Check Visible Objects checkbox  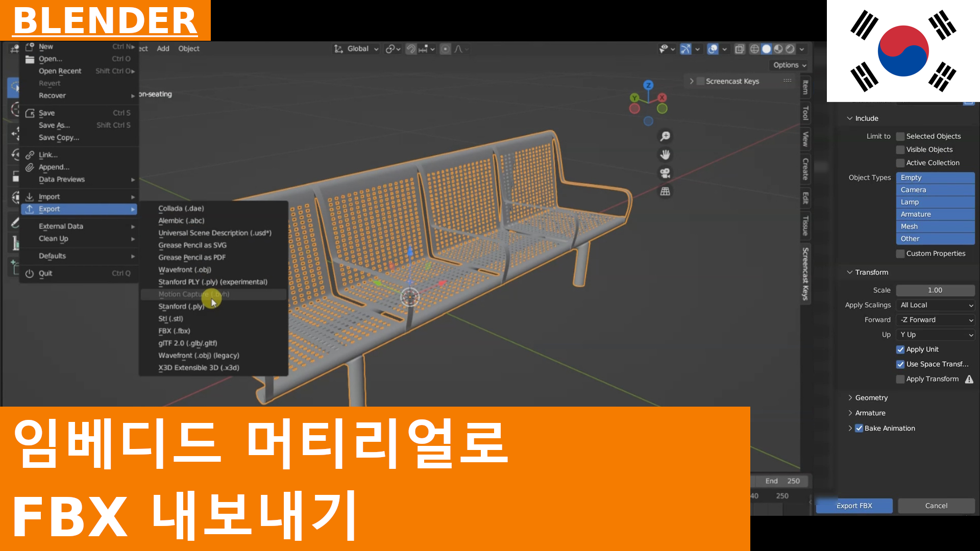[900, 149]
